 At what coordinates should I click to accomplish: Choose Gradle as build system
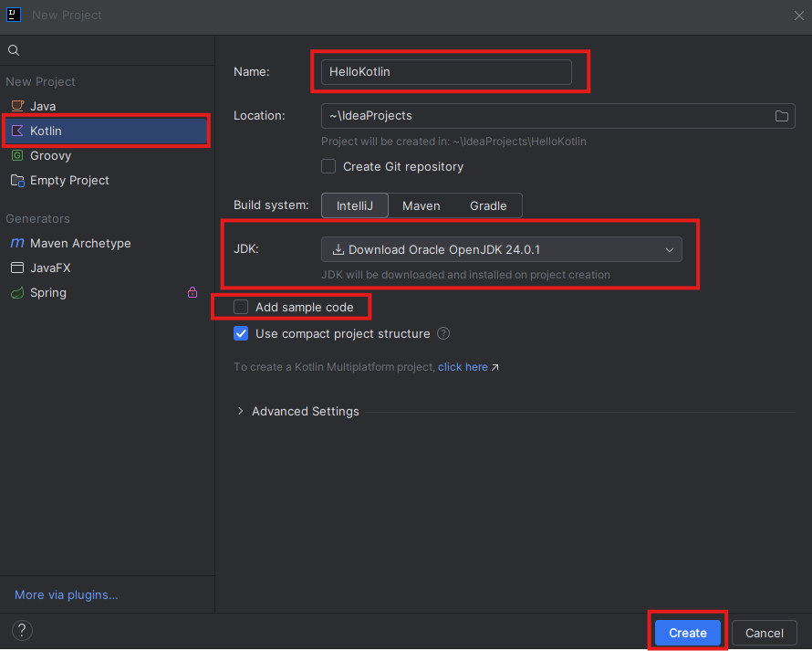(488, 205)
